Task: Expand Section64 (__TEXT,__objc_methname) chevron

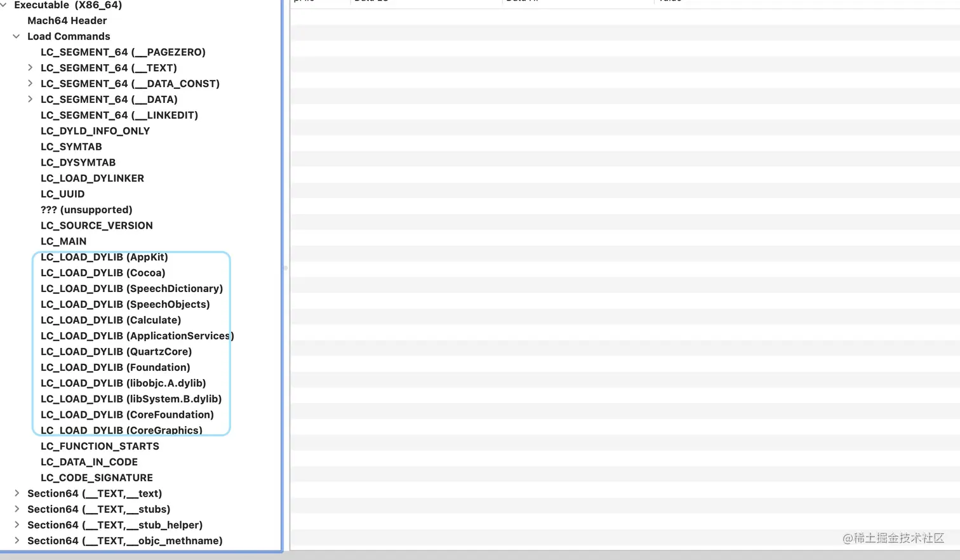Action: click(x=17, y=541)
